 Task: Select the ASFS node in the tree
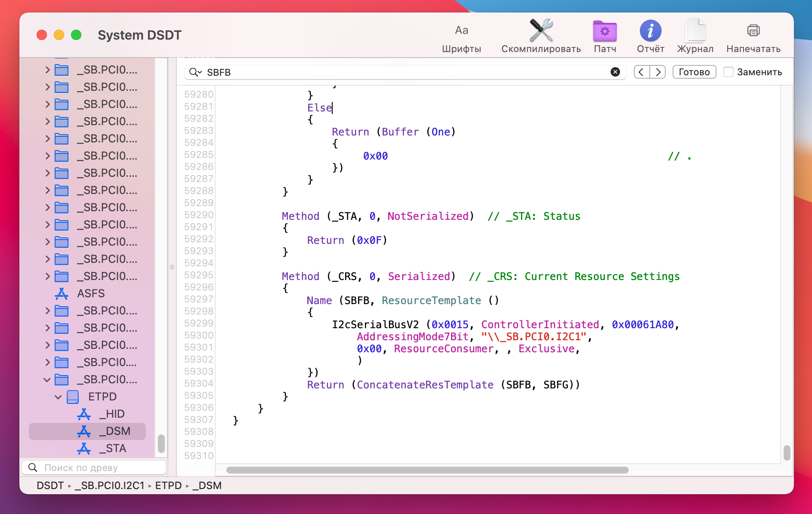coord(90,293)
